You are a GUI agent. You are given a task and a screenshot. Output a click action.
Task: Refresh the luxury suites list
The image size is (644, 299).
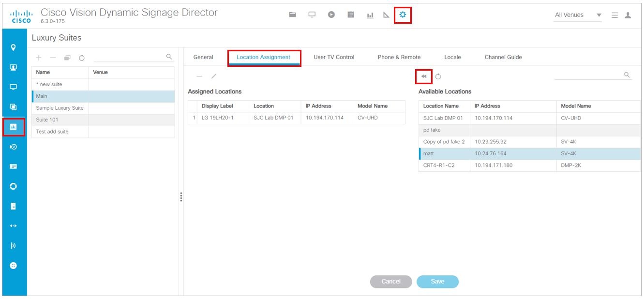[82, 58]
